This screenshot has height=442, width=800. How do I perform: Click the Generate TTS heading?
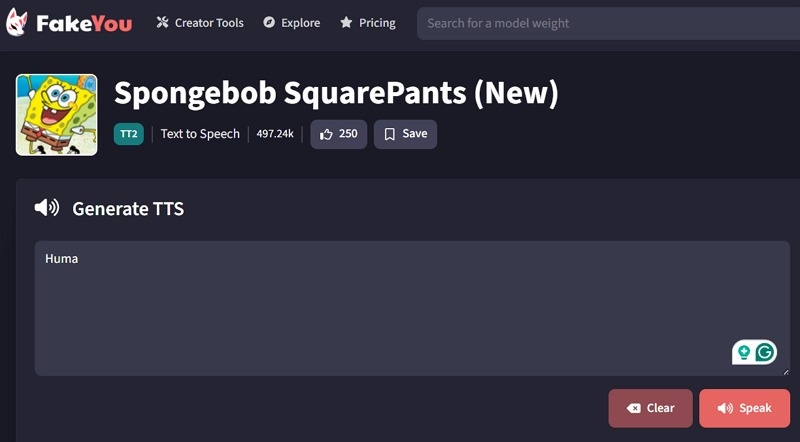(128, 209)
